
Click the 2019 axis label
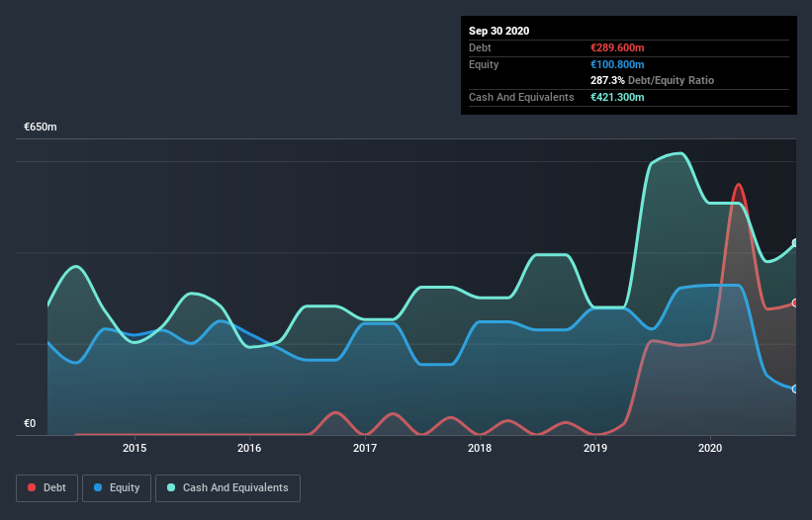pos(595,448)
